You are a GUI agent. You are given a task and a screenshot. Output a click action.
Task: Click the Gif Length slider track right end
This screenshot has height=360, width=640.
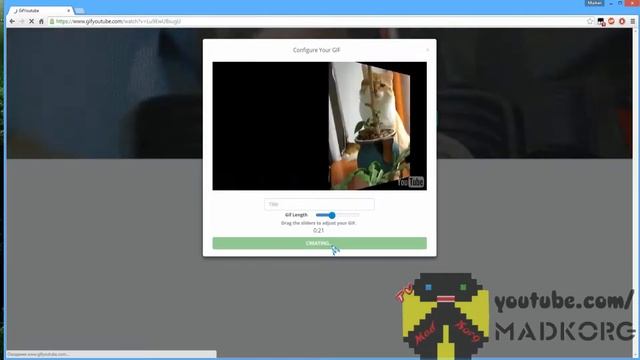(x=358, y=215)
